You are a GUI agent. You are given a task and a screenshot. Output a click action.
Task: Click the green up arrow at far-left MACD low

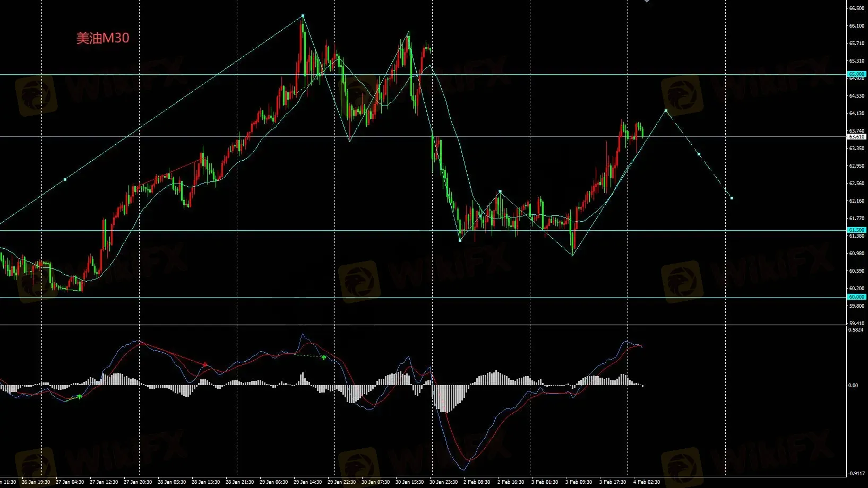80,396
